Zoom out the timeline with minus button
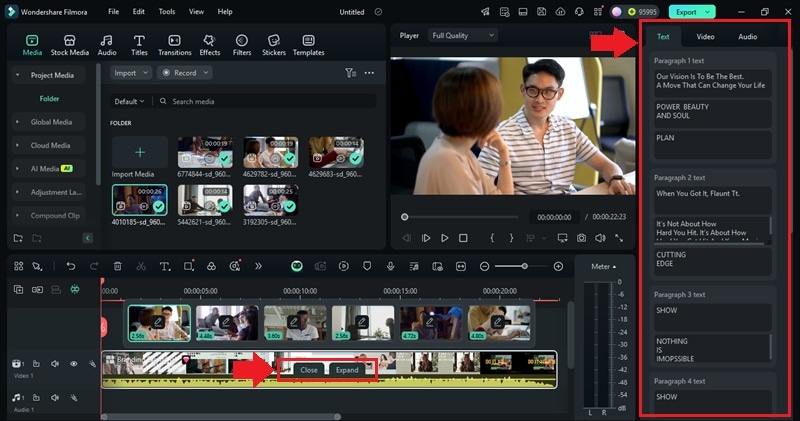800x421 pixels. coord(485,266)
